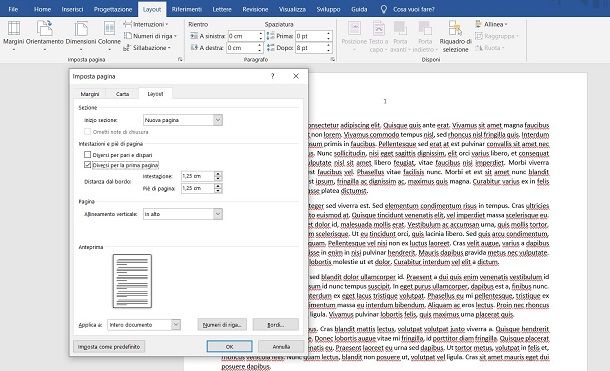Open the Guida ribbon tab

[x=359, y=9]
